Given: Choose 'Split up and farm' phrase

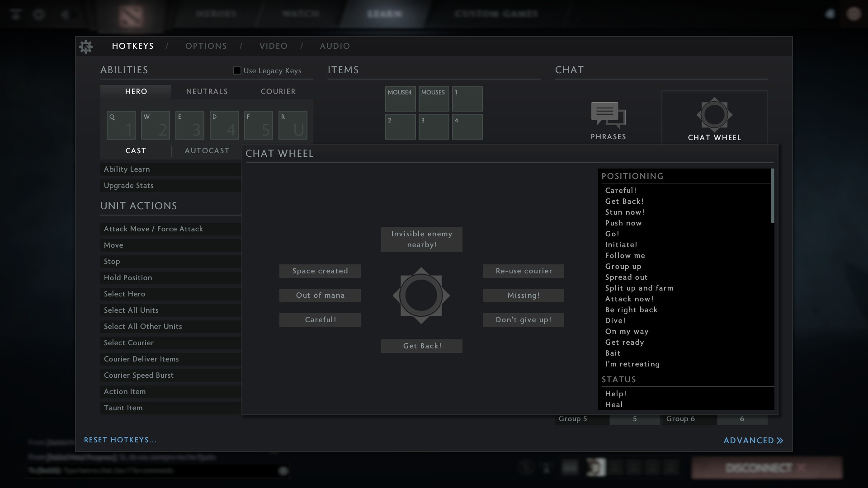Looking at the screenshot, I should click(639, 288).
